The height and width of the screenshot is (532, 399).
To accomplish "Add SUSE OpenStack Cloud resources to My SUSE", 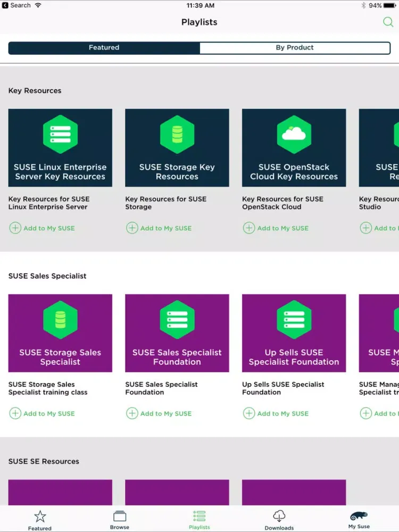I will click(276, 228).
